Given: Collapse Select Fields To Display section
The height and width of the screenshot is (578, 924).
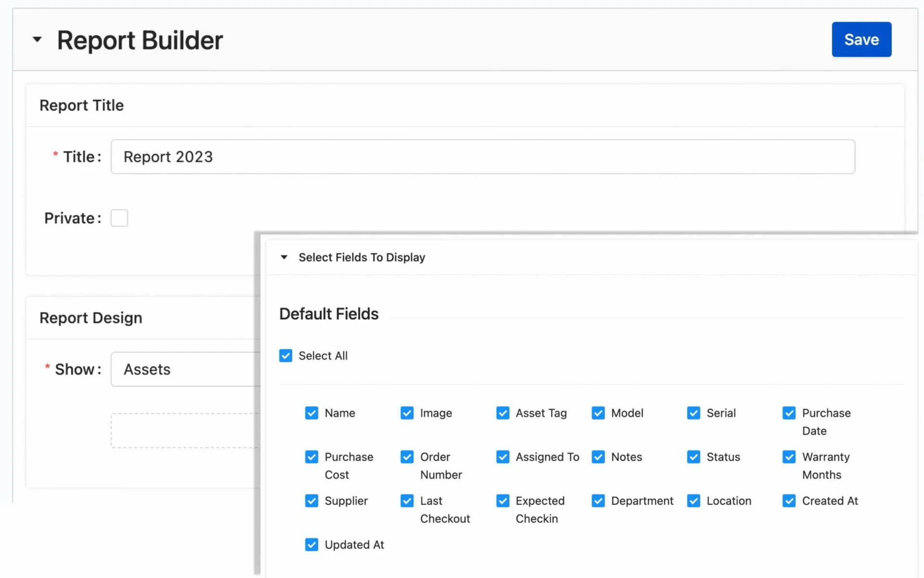Looking at the screenshot, I should [284, 257].
